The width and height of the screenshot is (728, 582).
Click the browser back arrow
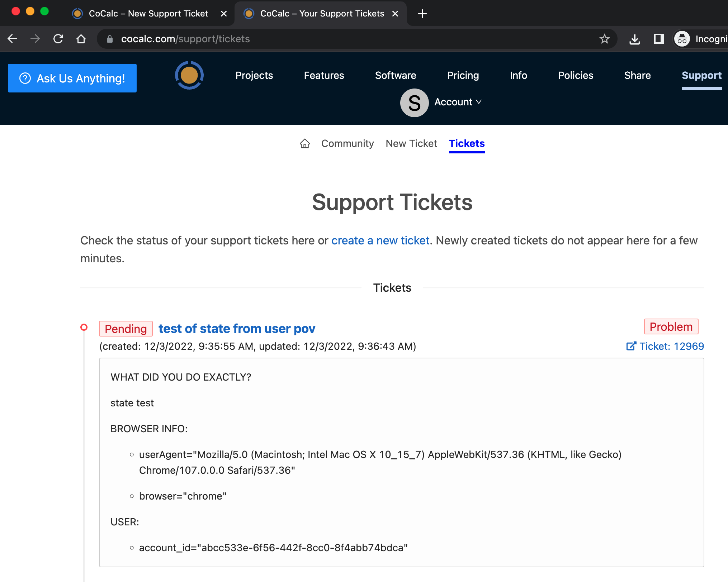12,39
